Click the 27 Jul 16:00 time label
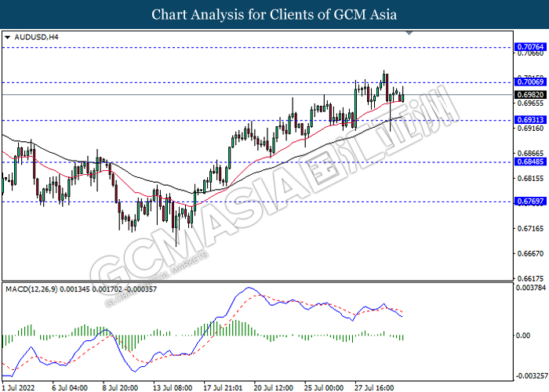Screen dimensions: 549x392 (374, 388)
